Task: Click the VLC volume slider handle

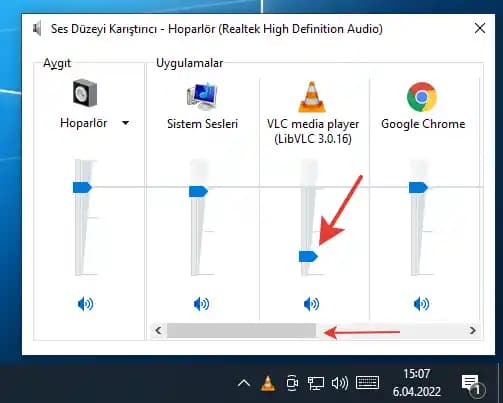Action: [308, 256]
